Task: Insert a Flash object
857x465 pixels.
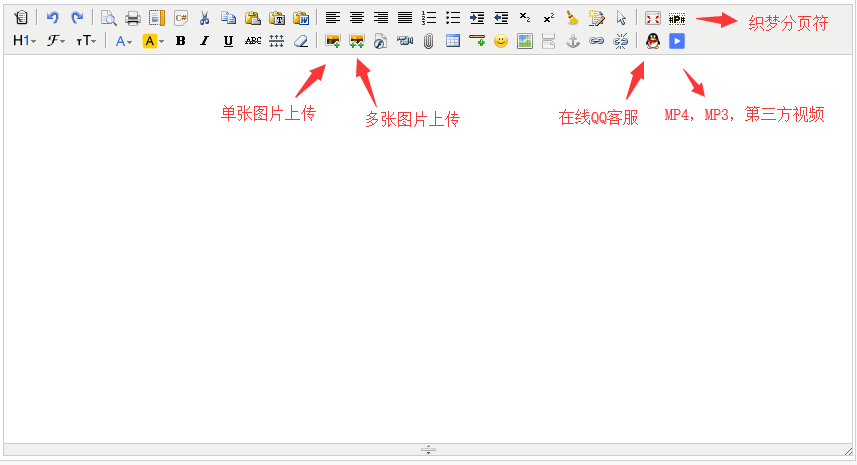Action: coord(381,41)
